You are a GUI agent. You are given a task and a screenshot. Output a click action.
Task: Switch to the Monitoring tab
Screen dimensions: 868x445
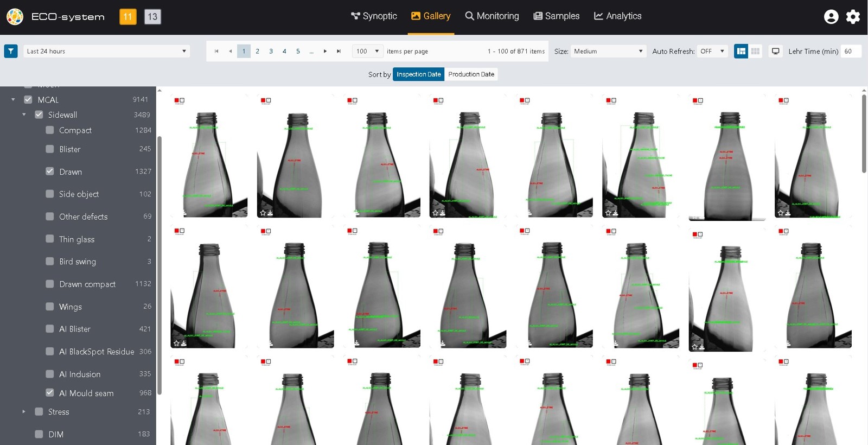(492, 16)
